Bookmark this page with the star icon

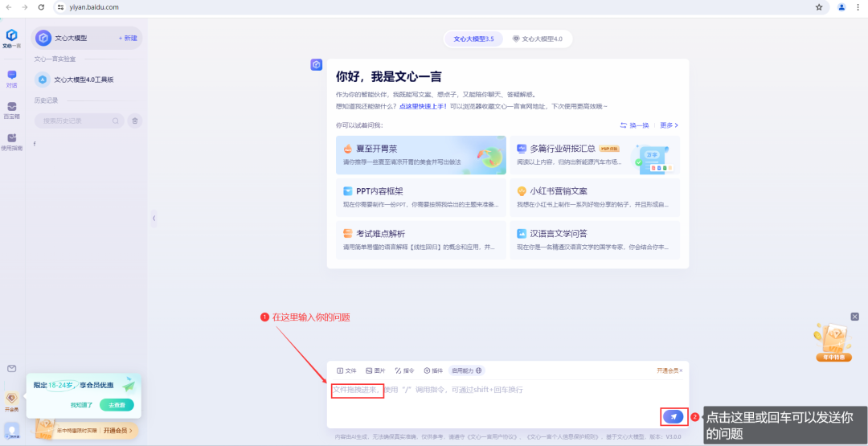819,7
